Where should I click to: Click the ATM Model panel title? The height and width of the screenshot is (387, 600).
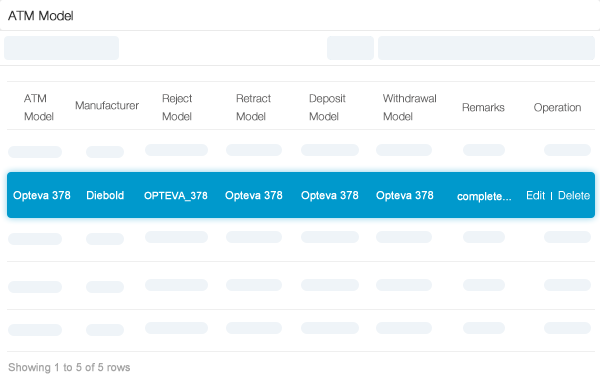coord(41,16)
